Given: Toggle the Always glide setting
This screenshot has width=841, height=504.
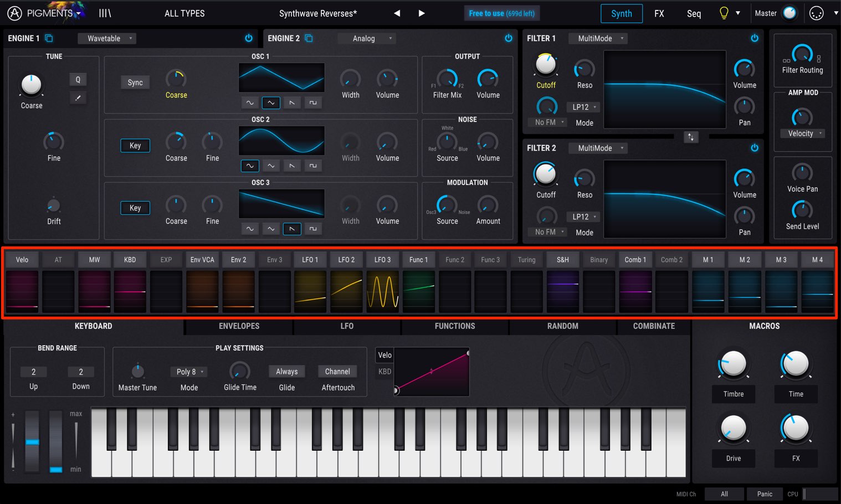Looking at the screenshot, I should coord(287,372).
